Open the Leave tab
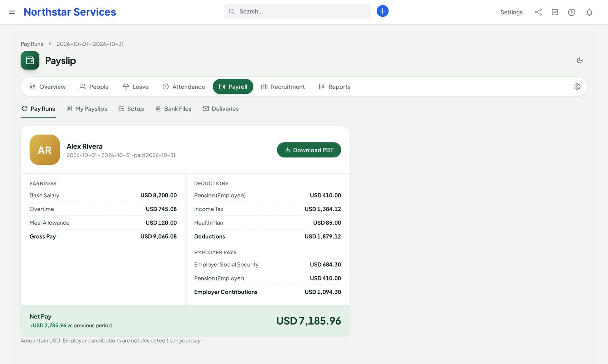This screenshot has height=364, width=608. click(x=136, y=87)
